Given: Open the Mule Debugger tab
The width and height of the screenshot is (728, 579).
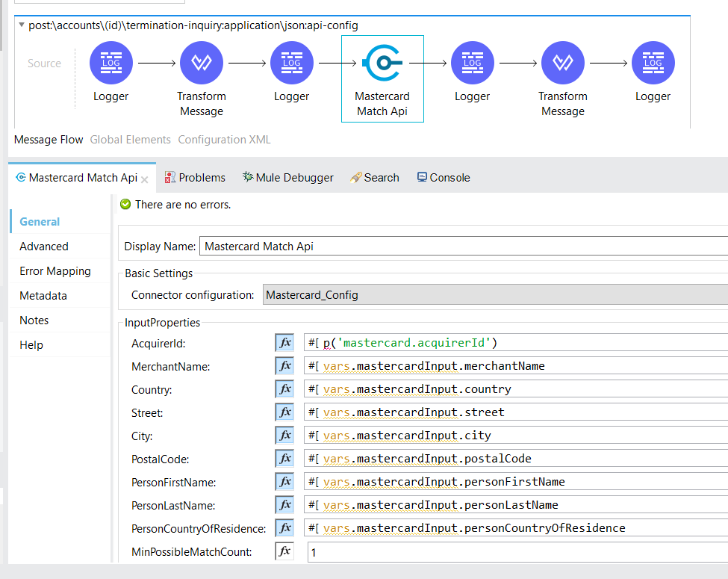Looking at the screenshot, I should pos(288,178).
